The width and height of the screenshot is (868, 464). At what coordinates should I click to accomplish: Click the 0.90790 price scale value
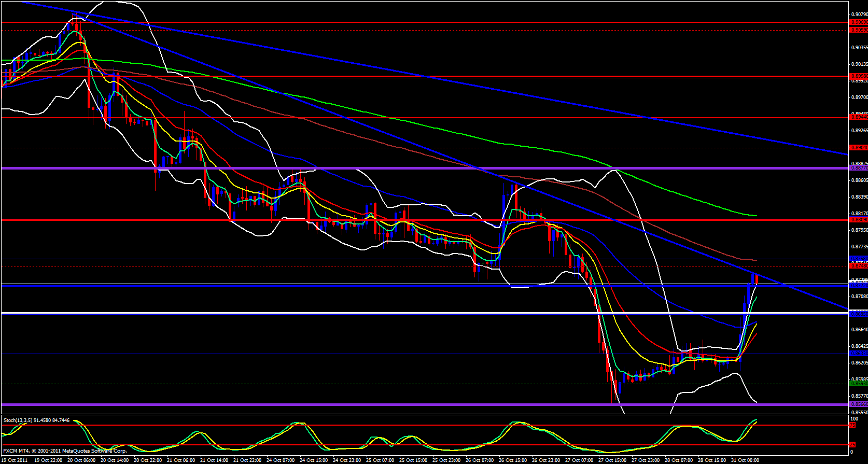pyautogui.click(x=859, y=15)
